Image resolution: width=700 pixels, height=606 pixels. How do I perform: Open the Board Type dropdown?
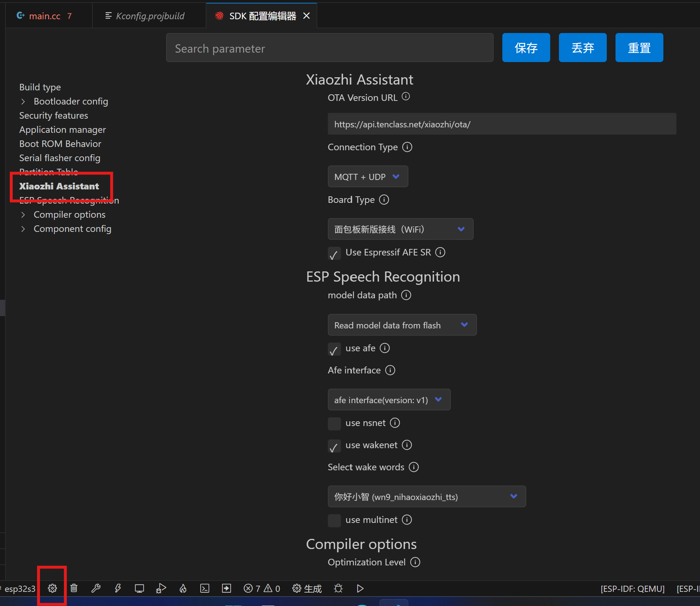[400, 229]
